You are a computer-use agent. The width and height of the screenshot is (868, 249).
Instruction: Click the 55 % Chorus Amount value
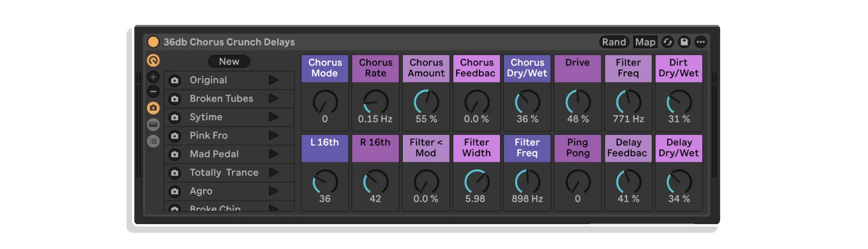426,119
